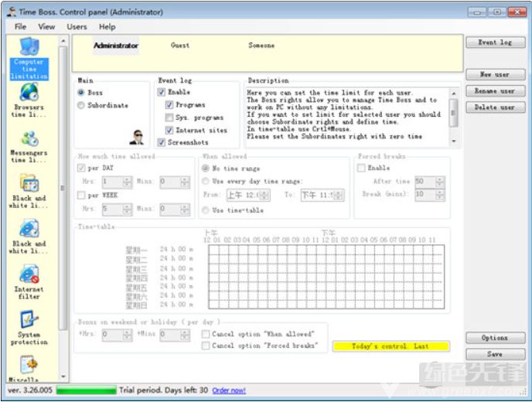Click the Save button
This screenshot has height=402, width=532.
496,354
